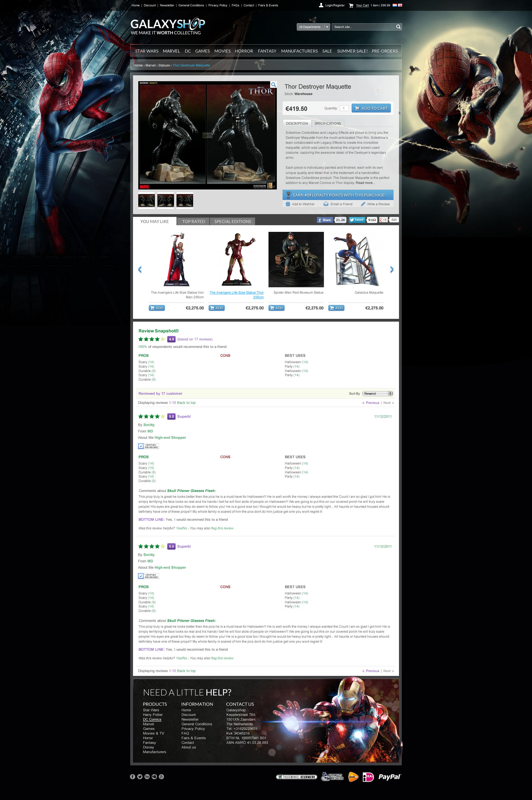The image size is (532, 800).
Task: Click the Your Cart link
Action: pos(362,6)
